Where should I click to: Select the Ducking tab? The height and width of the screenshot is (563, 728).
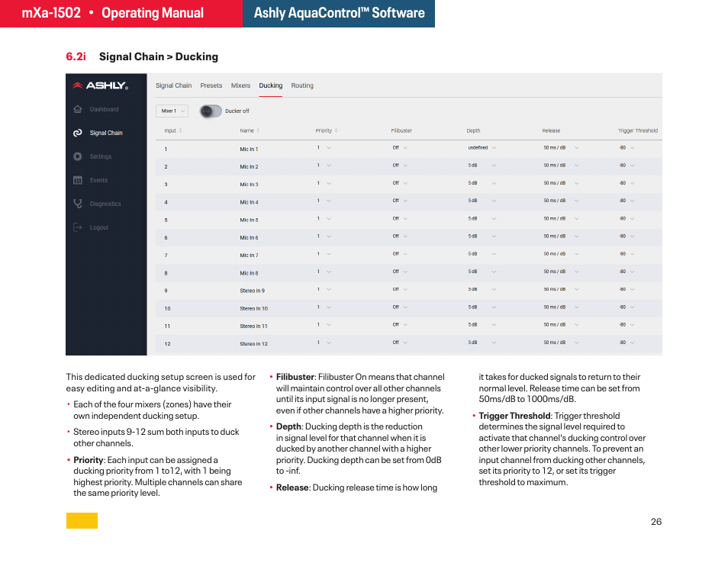coord(271,85)
